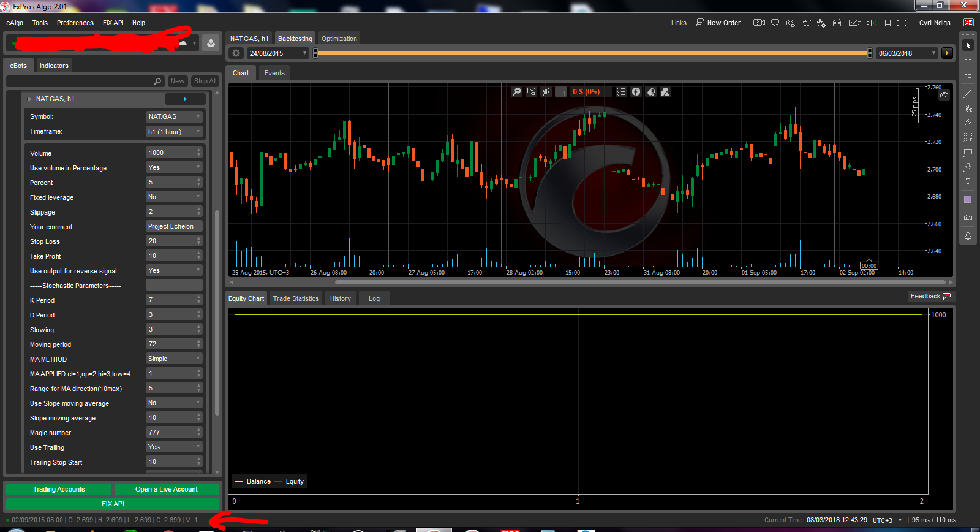Screen dimensions: 980x532
Task: Click the Stop All button
Action: pyautogui.click(x=205, y=81)
